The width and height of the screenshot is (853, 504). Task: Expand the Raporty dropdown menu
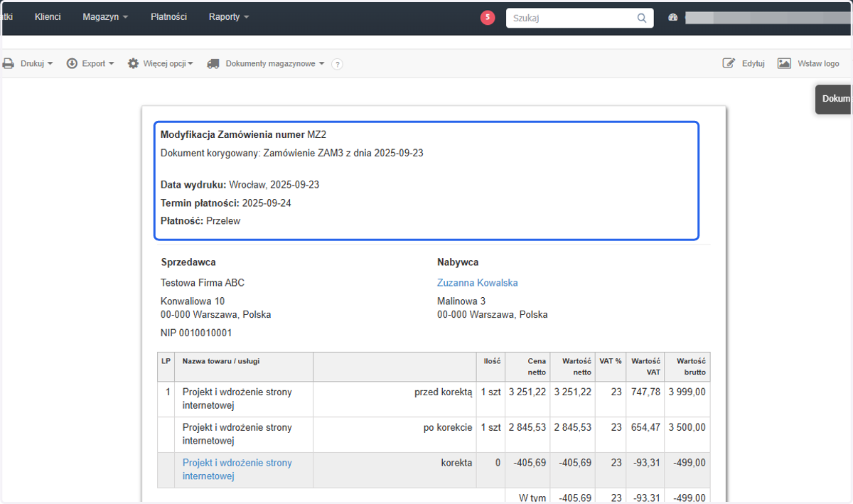pos(229,17)
